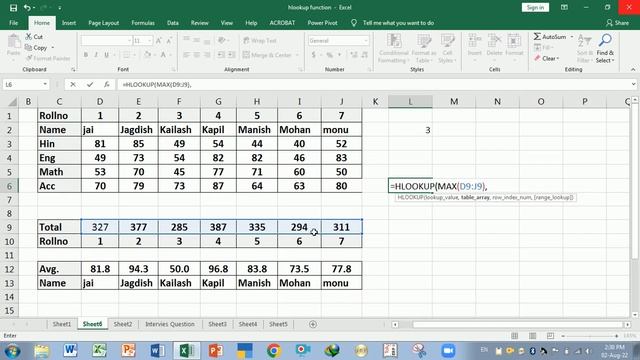Viewport: 640px width, 360px height.
Task: Switch to Normal view button
Action: (x=514, y=336)
